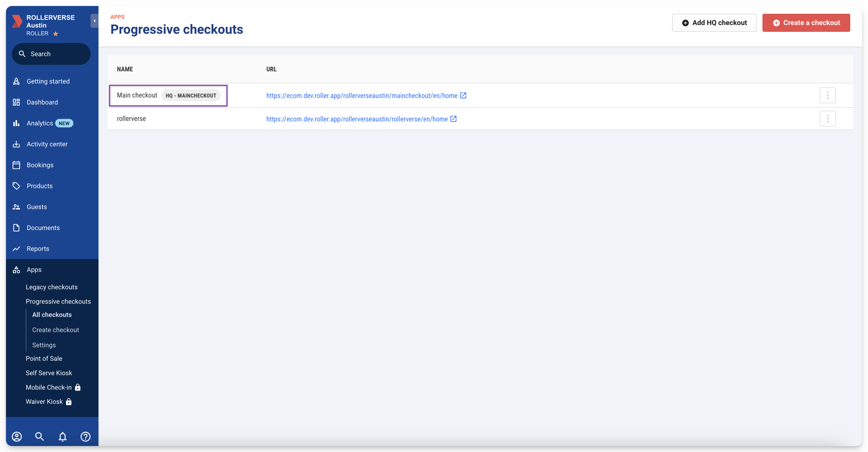Screen dimensions: 868x452
Task: Click the Documents file icon
Action: [16, 228]
